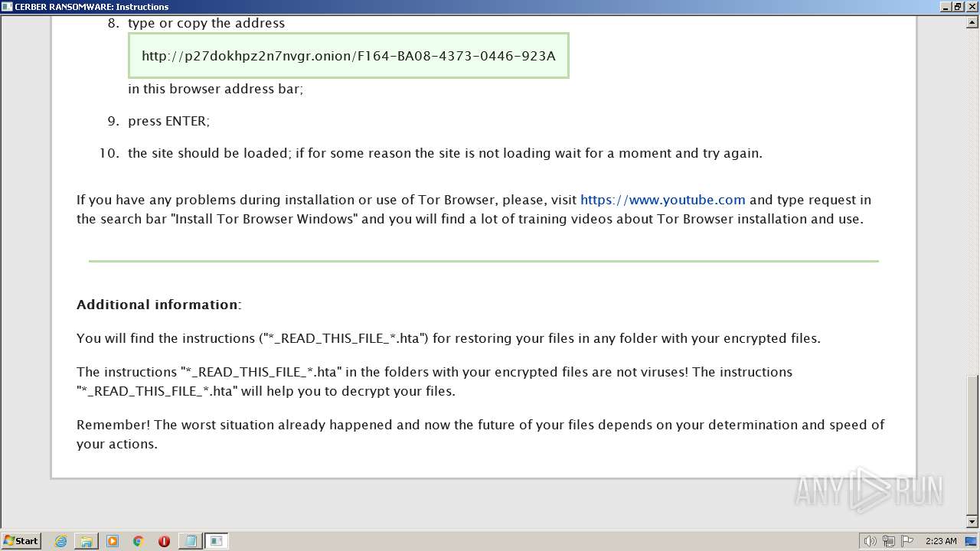Click 'in this browser address bar;' text
980x551 pixels.
[215, 89]
